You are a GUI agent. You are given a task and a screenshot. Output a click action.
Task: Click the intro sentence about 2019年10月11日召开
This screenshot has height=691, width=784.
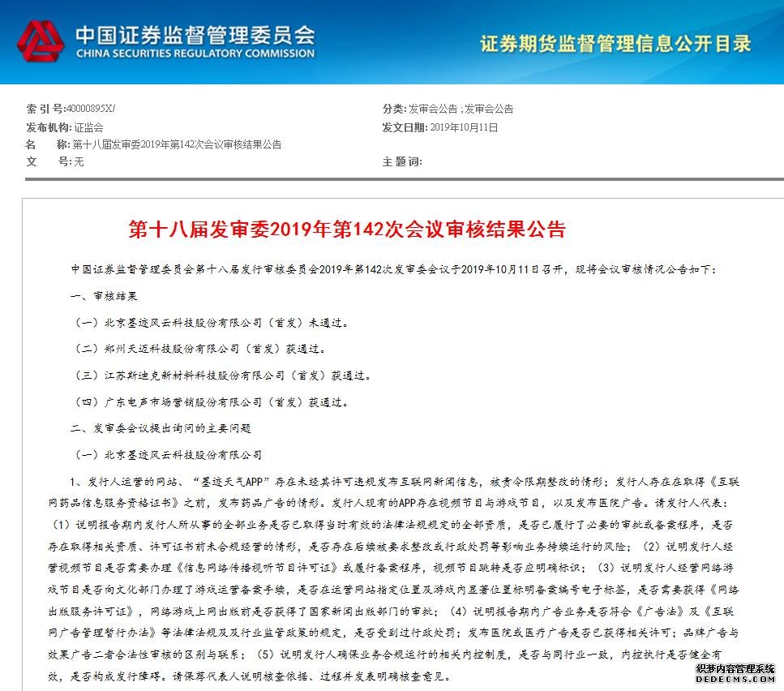(394, 269)
